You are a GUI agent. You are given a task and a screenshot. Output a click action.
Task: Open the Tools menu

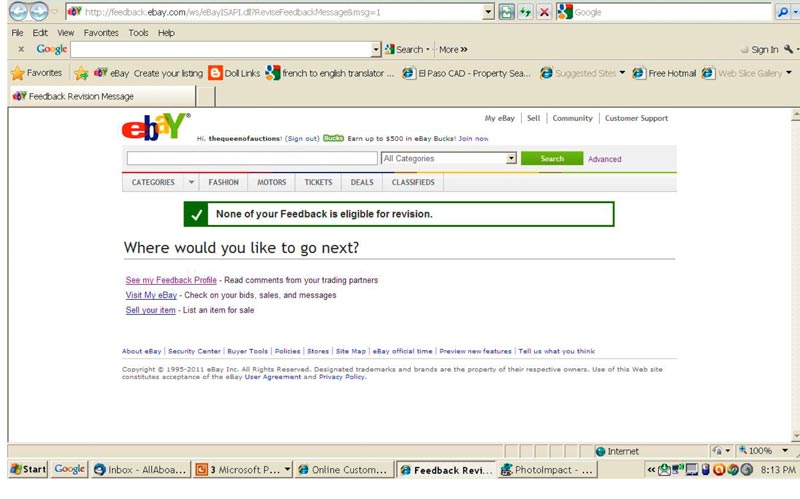(138, 33)
